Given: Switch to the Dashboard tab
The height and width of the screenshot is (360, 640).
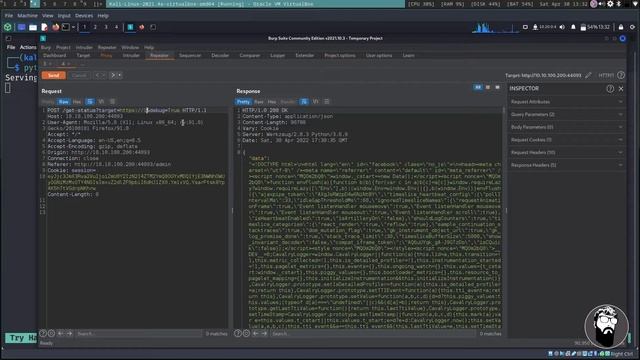Looking at the screenshot, I should point(55,56).
